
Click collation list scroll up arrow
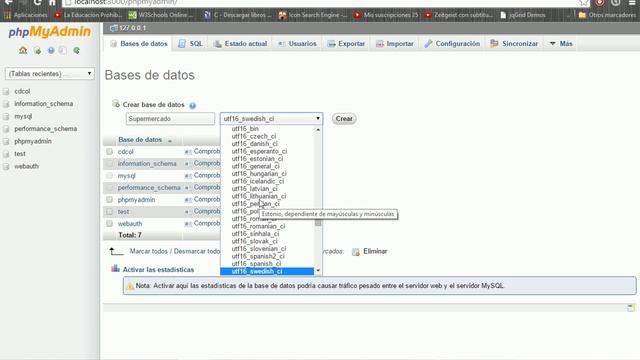(x=318, y=129)
